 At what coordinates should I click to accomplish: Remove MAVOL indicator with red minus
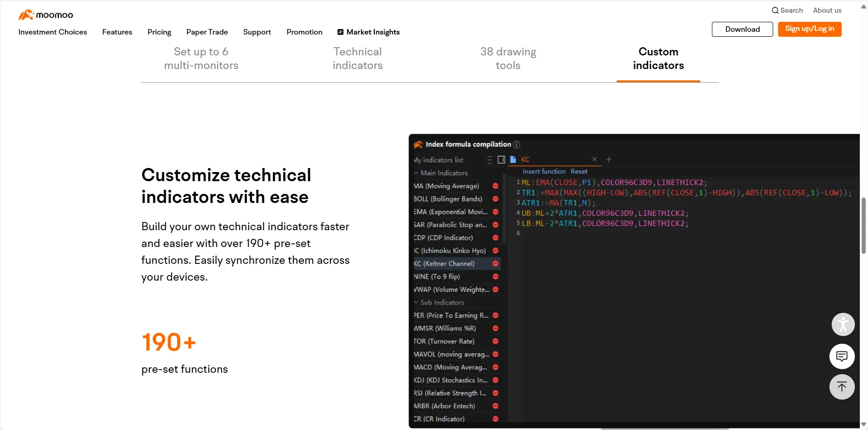(x=495, y=354)
